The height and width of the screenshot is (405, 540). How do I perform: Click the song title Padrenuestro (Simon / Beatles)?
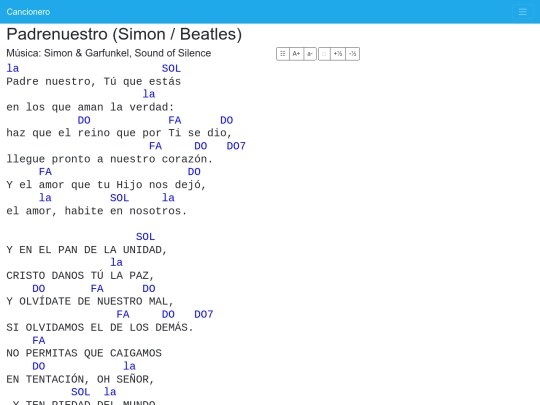[x=124, y=34]
